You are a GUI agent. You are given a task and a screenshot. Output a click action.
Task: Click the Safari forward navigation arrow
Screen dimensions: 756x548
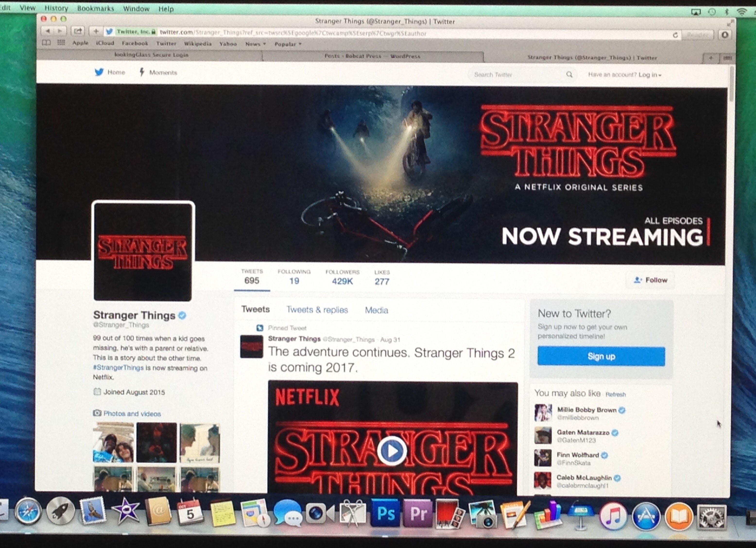(60, 31)
